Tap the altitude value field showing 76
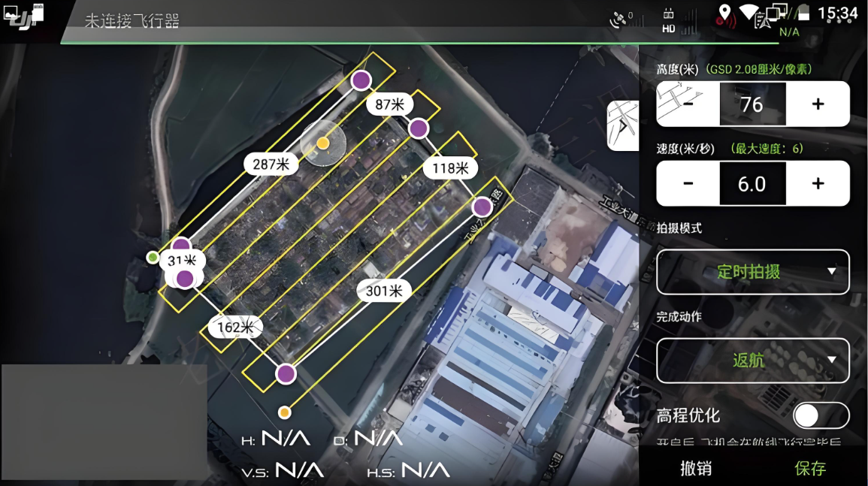Viewport: 868px width, 486px height. pyautogui.click(x=752, y=104)
